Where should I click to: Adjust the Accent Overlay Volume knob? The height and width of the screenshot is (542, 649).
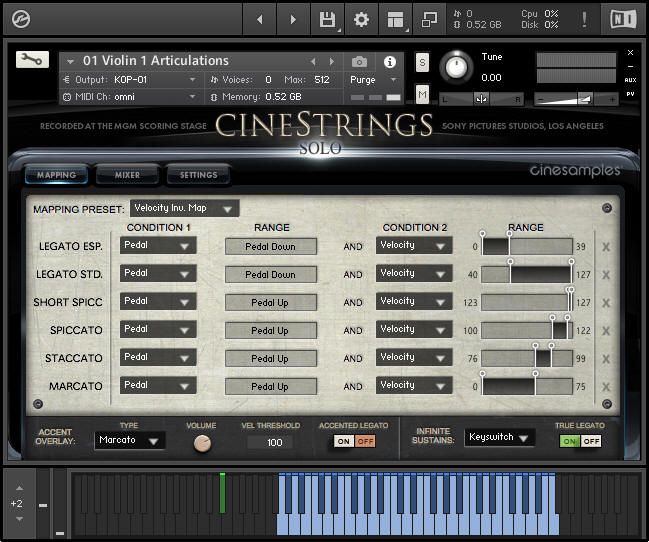(202, 443)
